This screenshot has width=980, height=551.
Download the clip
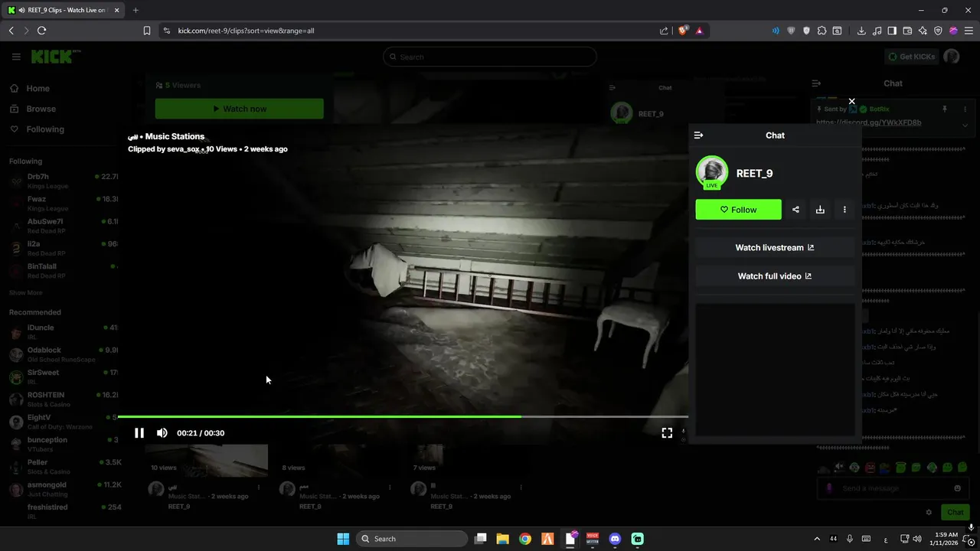(820, 210)
